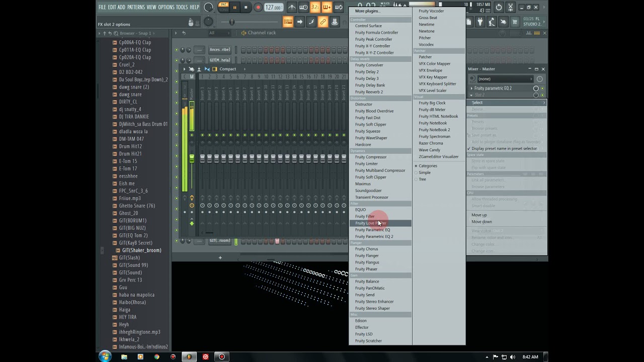Screen dimensions: 644x362
Task: Select the Categories view option
Action: click(428, 166)
